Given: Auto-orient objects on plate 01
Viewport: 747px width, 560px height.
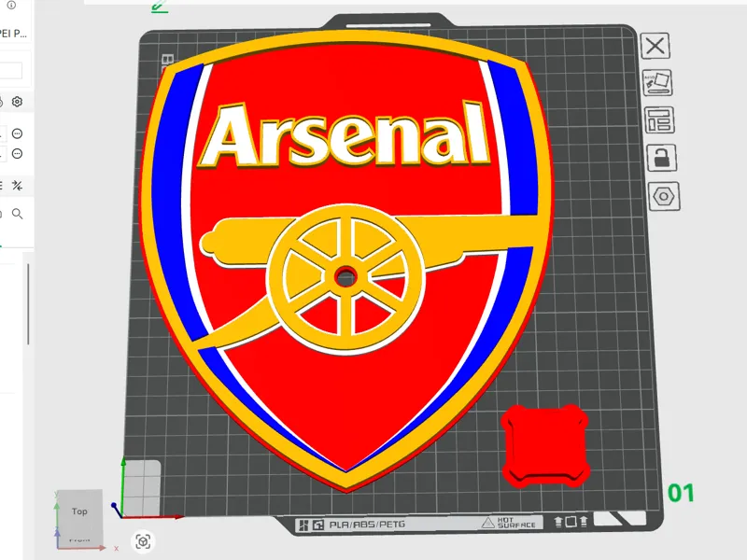Looking at the screenshot, I should coord(657,83).
